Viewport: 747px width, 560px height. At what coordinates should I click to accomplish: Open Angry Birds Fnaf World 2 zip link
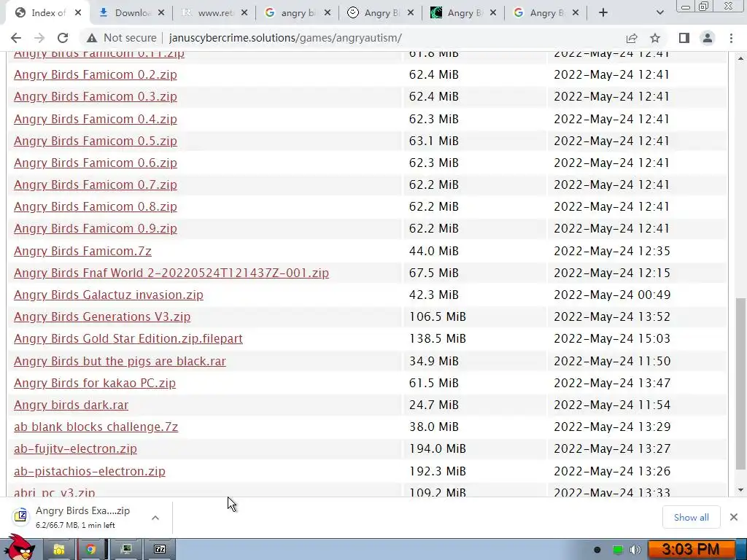click(x=171, y=273)
